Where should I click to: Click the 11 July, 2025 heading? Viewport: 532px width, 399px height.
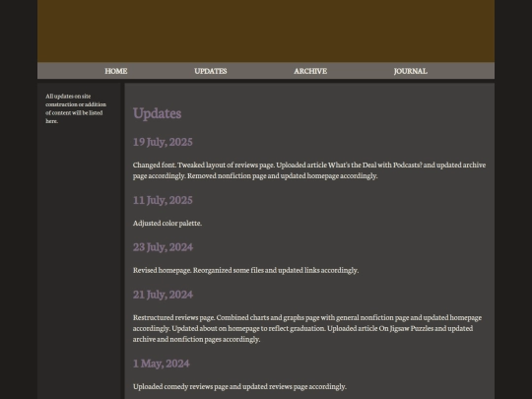click(163, 200)
